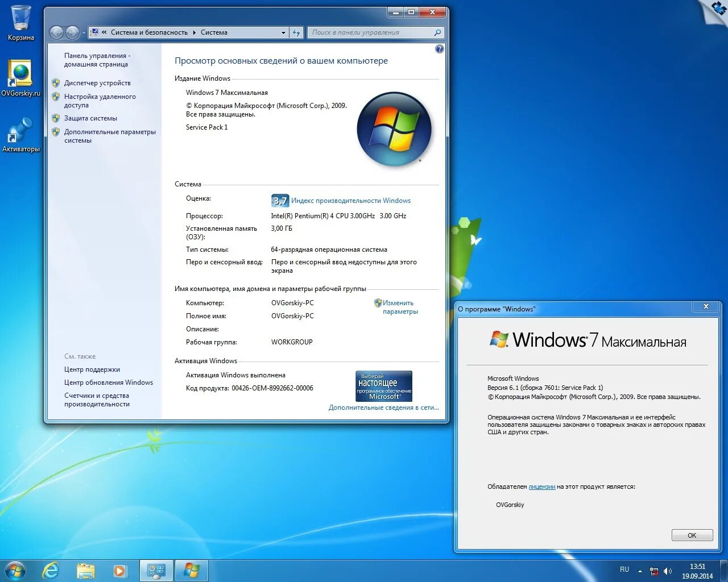Open Диспетчер устройств link
This screenshot has height=582, width=728.
tap(97, 83)
